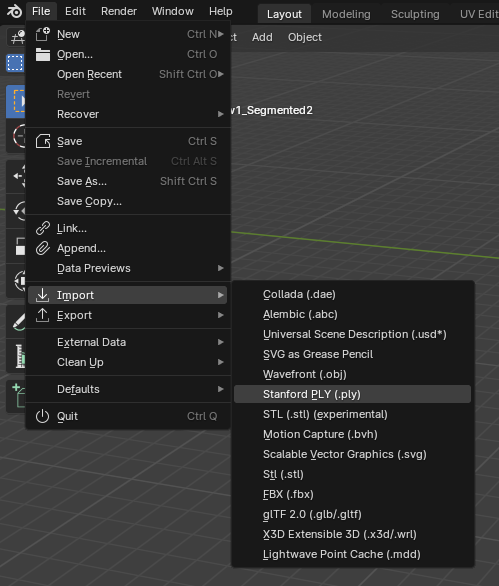499x586 pixels.
Task: Select the Cursor tool in toolbar
Action: click(16, 135)
